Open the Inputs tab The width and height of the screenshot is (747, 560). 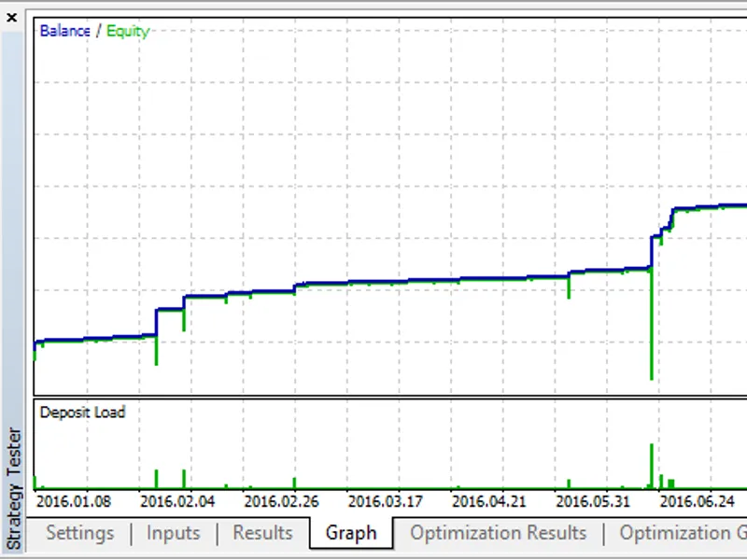(174, 533)
